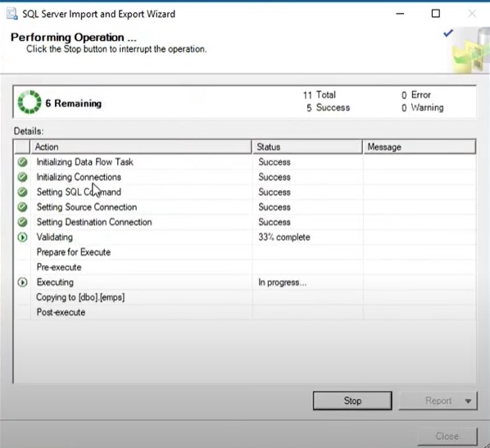Click the SQL Server wizard title icon
This screenshot has height=448, width=490.
pos(12,14)
